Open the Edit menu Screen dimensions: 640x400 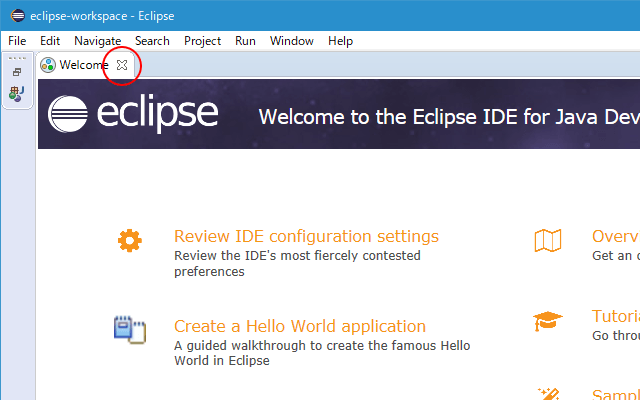[x=50, y=41]
